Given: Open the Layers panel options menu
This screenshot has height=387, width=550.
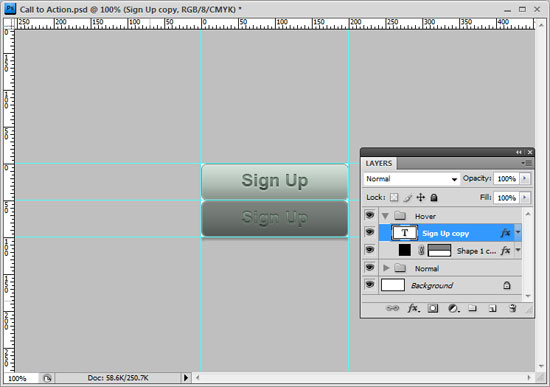Looking at the screenshot, I should [527, 163].
